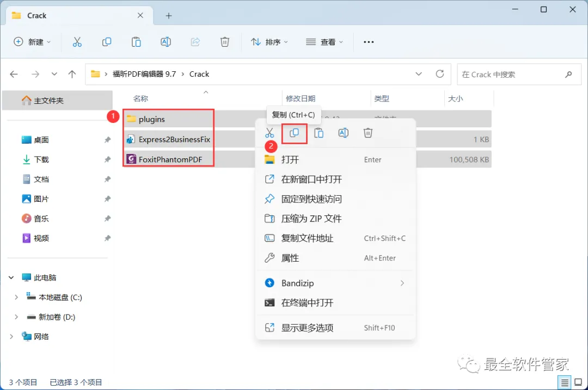Collapse the 此电脑 tree node

[x=11, y=277]
